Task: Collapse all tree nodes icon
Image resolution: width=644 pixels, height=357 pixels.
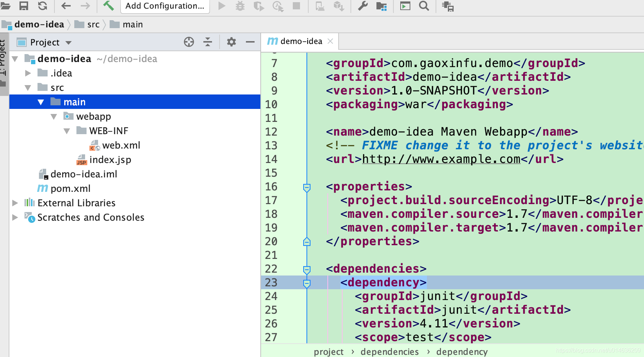Action: pyautogui.click(x=208, y=42)
